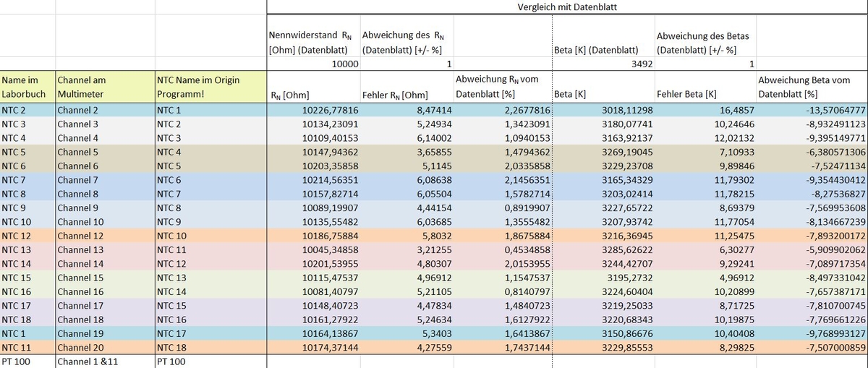Select the 'NTC 2' laborbuch cell

pyautogui.click(x=27, y=111)
